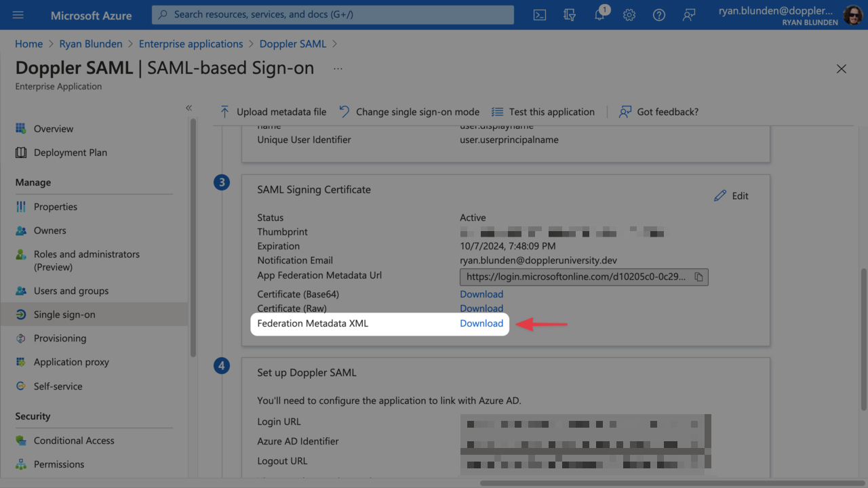Click the Ryan Blunden account avatar
This screenshot has width=868, height=488.
pos(853,15)
